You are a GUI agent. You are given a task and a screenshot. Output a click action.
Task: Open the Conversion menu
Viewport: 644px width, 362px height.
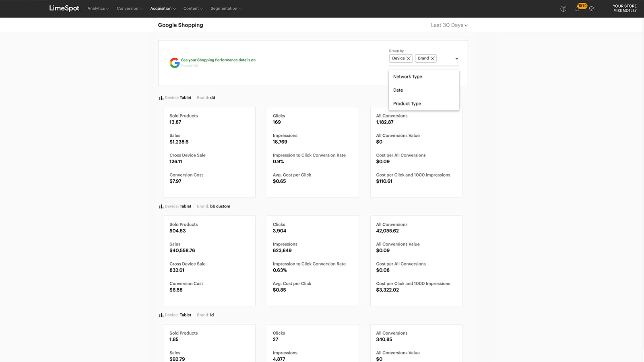tap(130, 8)
